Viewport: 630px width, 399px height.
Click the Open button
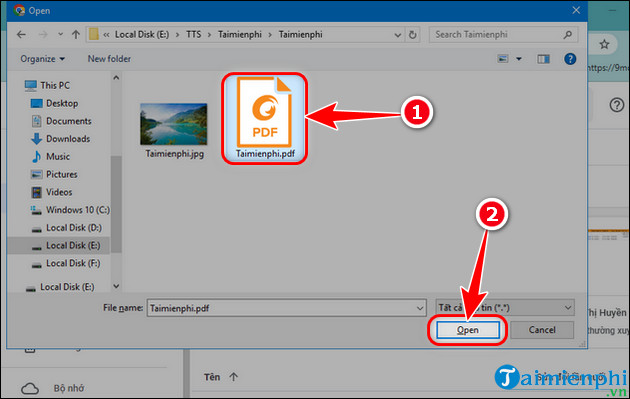[468, 330]
